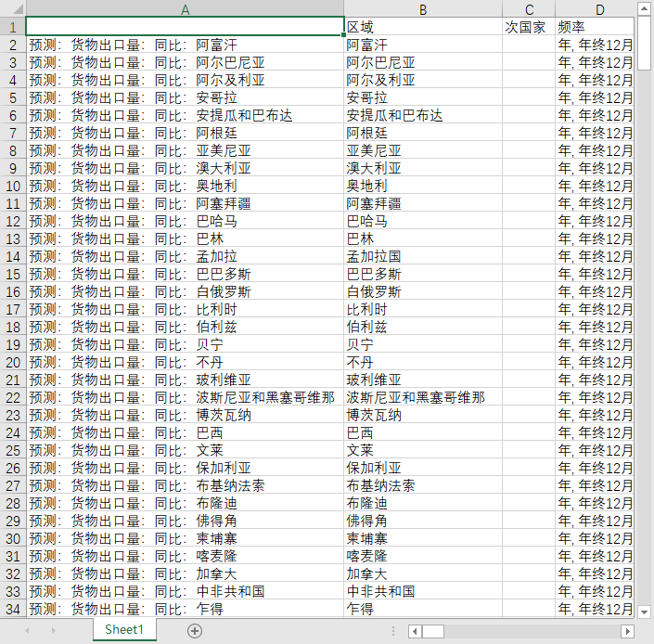Add a new sheet with the plus icon
This screenshot has height=644, width=654.
tap(195, 631)
